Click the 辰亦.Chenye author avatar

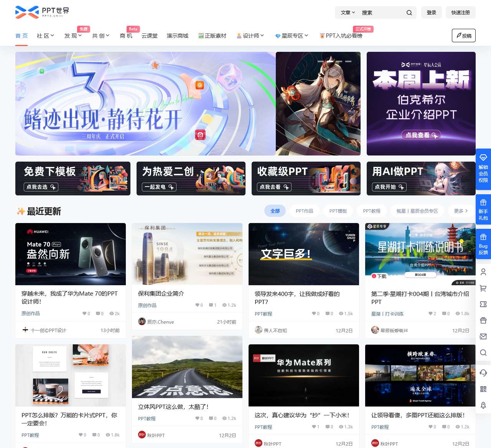pos(142,322)
